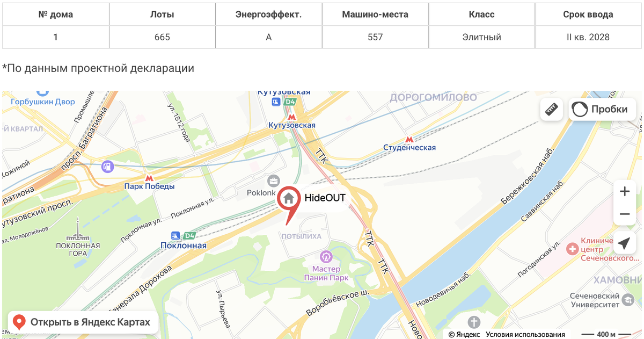The image size is (644, 339).
Task: Select the Кутузовская metro station icon
Action: [x=292, y=116]
